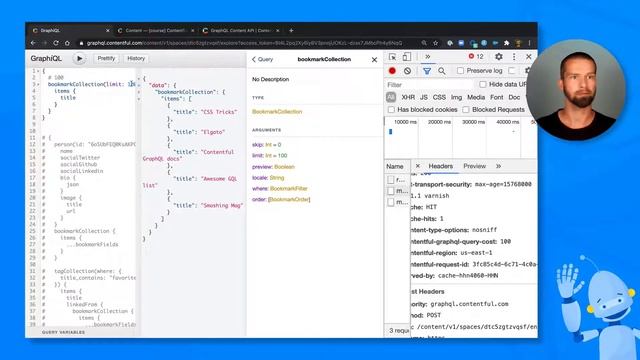
Task: Collapse the "data" fold arrow in results
Action: [139, 85]
